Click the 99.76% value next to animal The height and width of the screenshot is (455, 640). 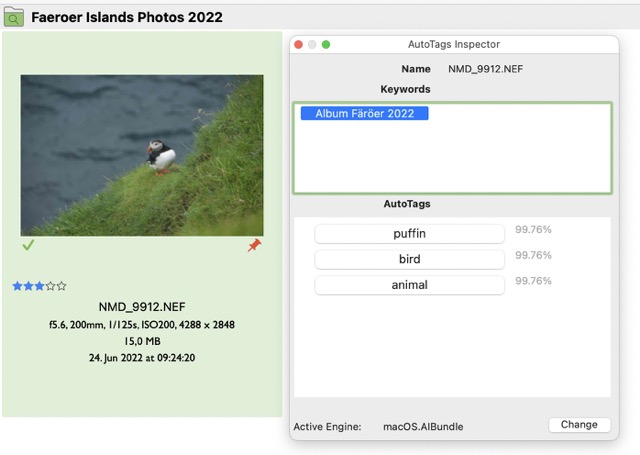(533, 281)
